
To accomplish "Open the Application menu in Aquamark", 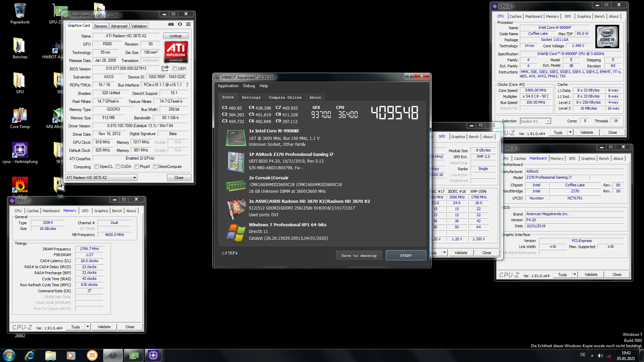I will pos(228,86).
